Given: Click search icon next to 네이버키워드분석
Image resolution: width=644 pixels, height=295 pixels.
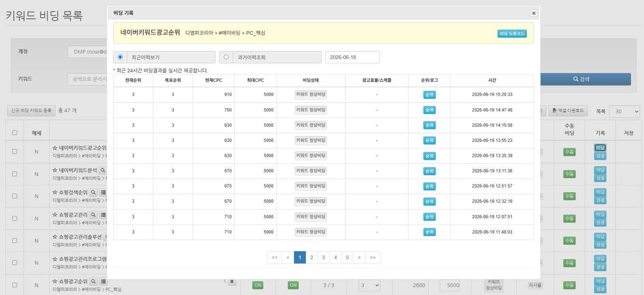Looking at the screenshot, I should tap(102, 170).
